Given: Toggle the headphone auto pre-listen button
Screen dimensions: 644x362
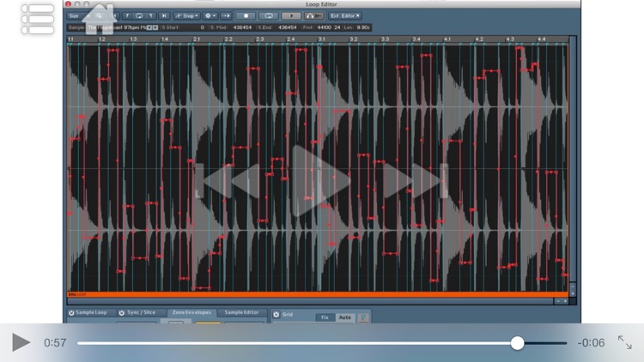Looking at the screenshot, I should 313,16.
